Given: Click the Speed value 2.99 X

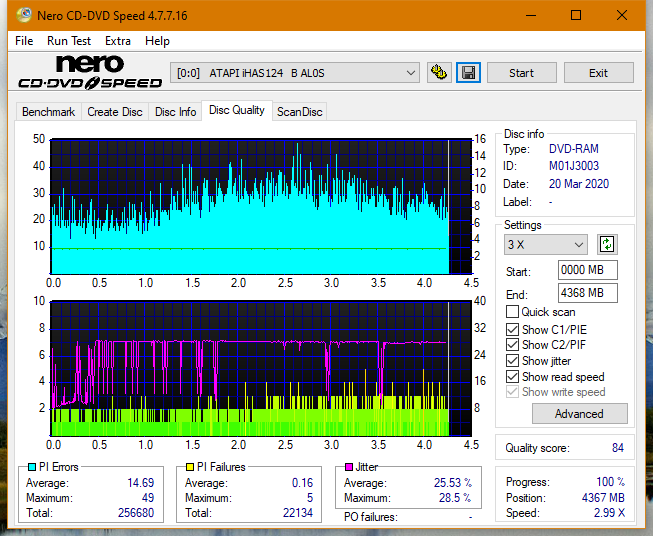Looking at the screenshot, I should click(x=609, y=513).
